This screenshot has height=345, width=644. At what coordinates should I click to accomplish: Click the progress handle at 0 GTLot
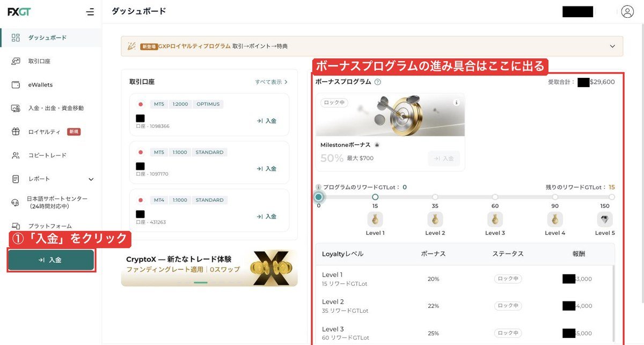point(319,197)
